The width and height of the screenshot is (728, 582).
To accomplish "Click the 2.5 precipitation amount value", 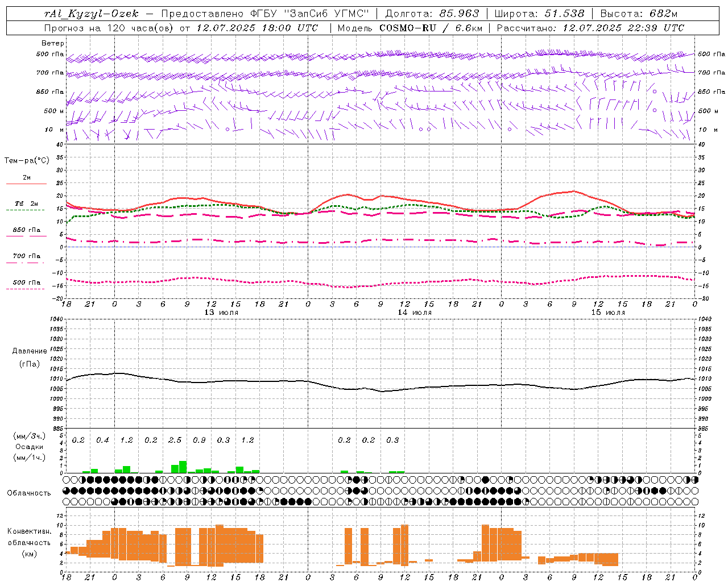I will click(175, 440).
